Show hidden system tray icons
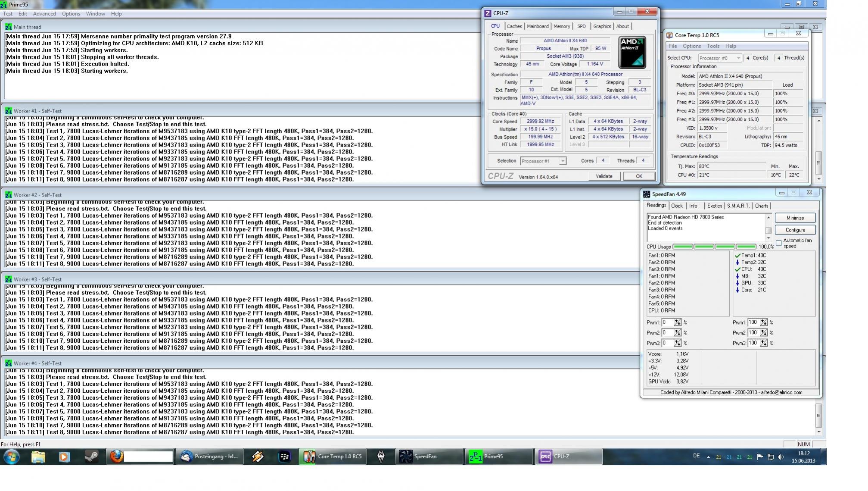Image resolution: width=868 pixels, height=491 pixels. point(708,457)
